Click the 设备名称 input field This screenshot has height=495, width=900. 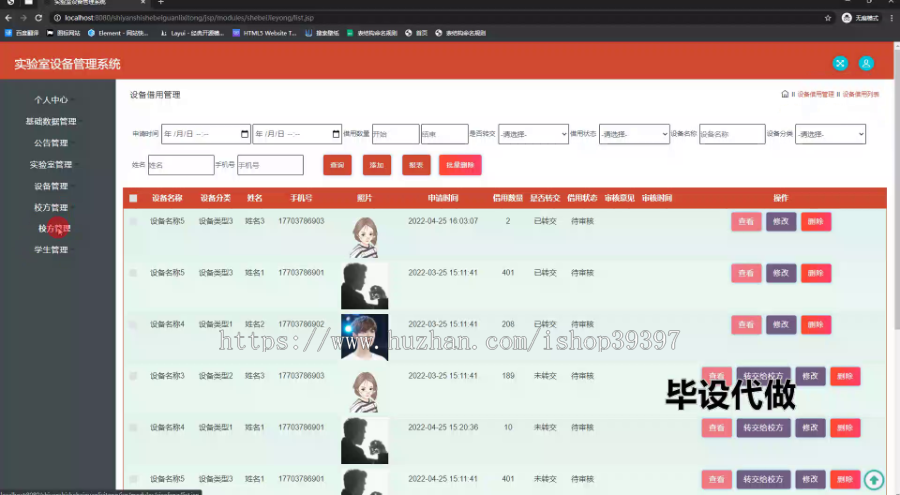click(x=732, y=134)
